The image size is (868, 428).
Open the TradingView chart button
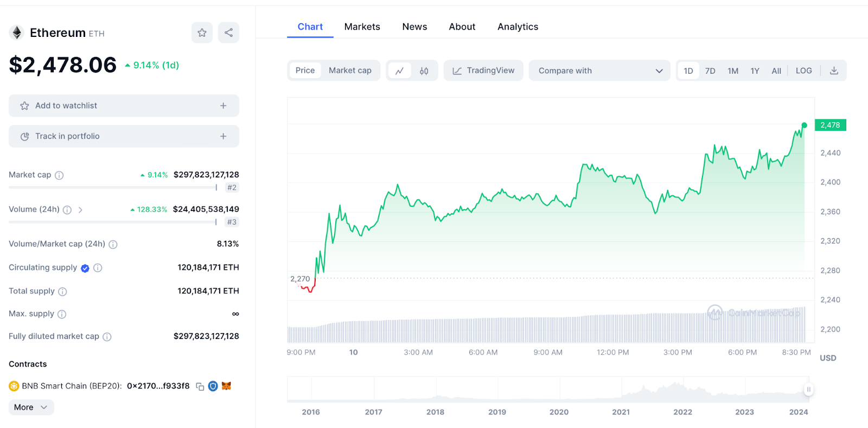[483, 71]
